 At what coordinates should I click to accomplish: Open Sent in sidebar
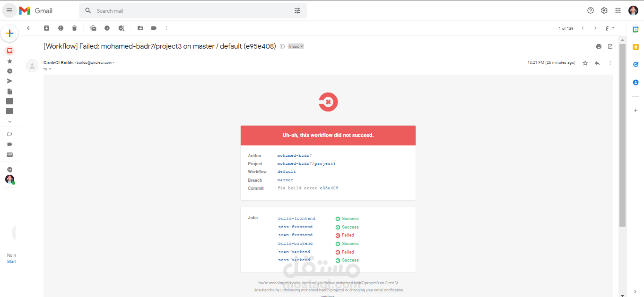(x=9, y=81)
